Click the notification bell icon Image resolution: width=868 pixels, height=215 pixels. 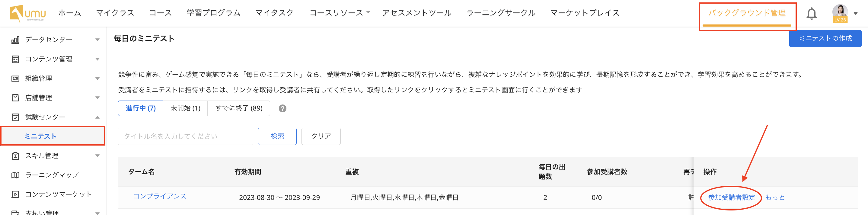tap(811, 14)
